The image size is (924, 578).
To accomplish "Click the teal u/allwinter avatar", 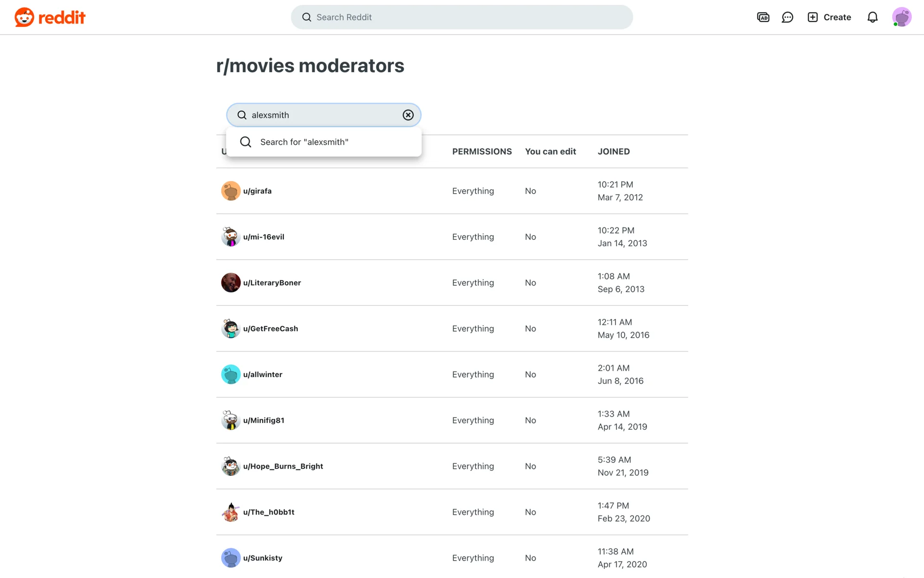I will pos(231,374).
